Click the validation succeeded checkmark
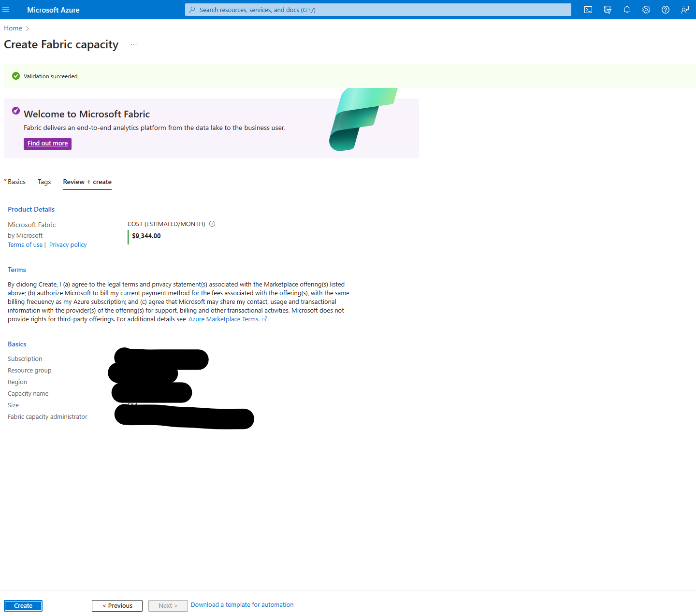The width and height of the screenshot is (696, 616). click(16, 76)
